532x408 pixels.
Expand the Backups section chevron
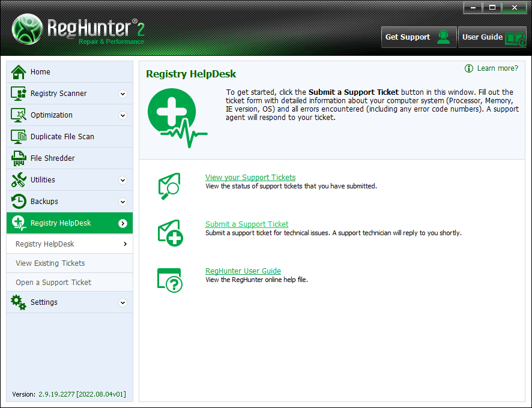123,202
